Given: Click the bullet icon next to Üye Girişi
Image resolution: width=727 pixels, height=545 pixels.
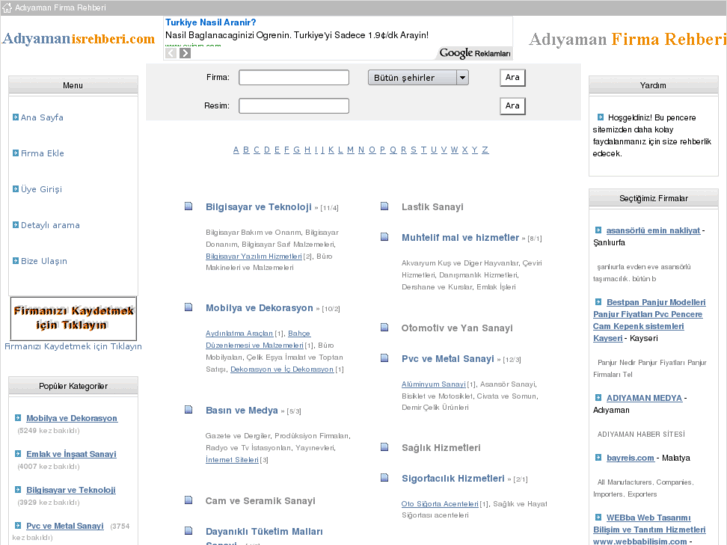Looking at the screenshot, I should click(x=16, y=189).
